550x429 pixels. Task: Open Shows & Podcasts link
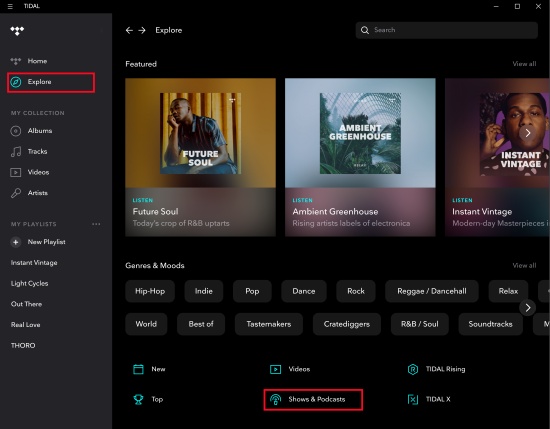(317, 399)
